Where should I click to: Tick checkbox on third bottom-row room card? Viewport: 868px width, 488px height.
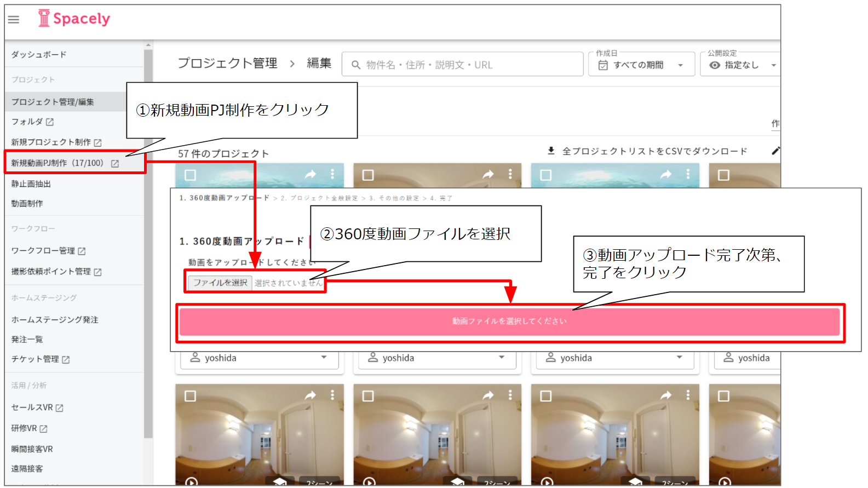tap(546, 396)
